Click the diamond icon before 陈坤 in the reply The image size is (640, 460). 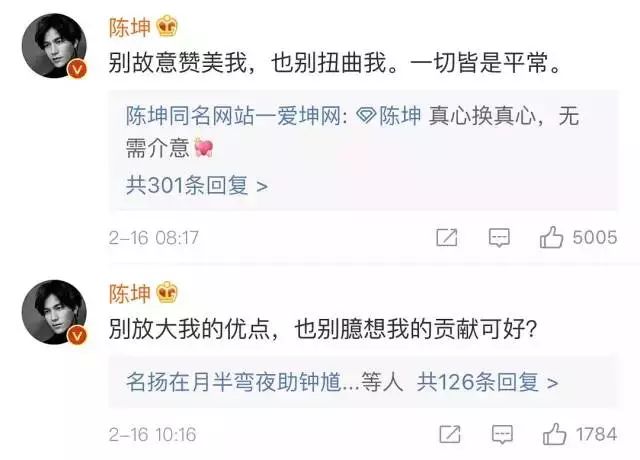point(366,116)
